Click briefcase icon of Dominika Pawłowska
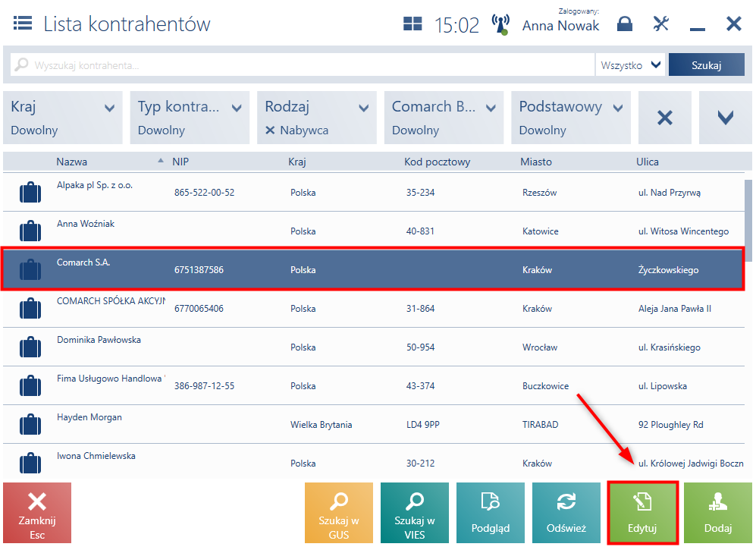The image size is (756, 550). pyautogui.click(x=30, y=347)
